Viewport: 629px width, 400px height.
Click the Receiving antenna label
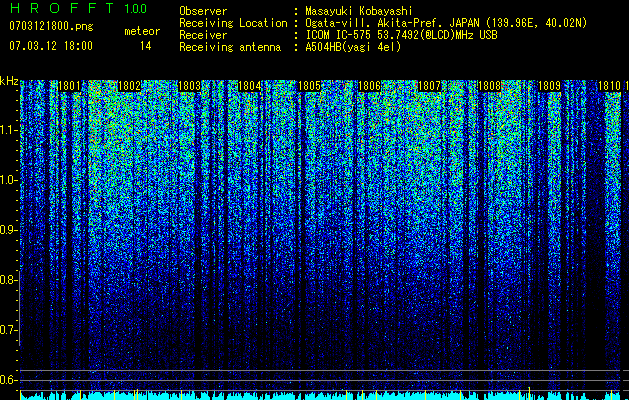coord(230,47)
